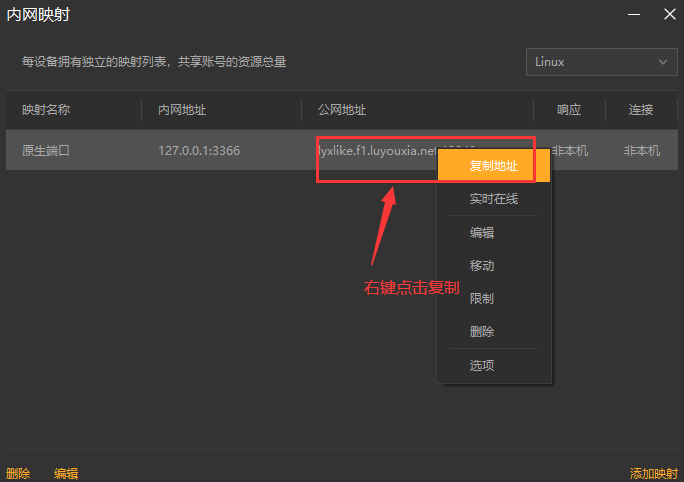
Task: Click the 127.0.0.1:3366 address cell
Action: click(199, 151)
